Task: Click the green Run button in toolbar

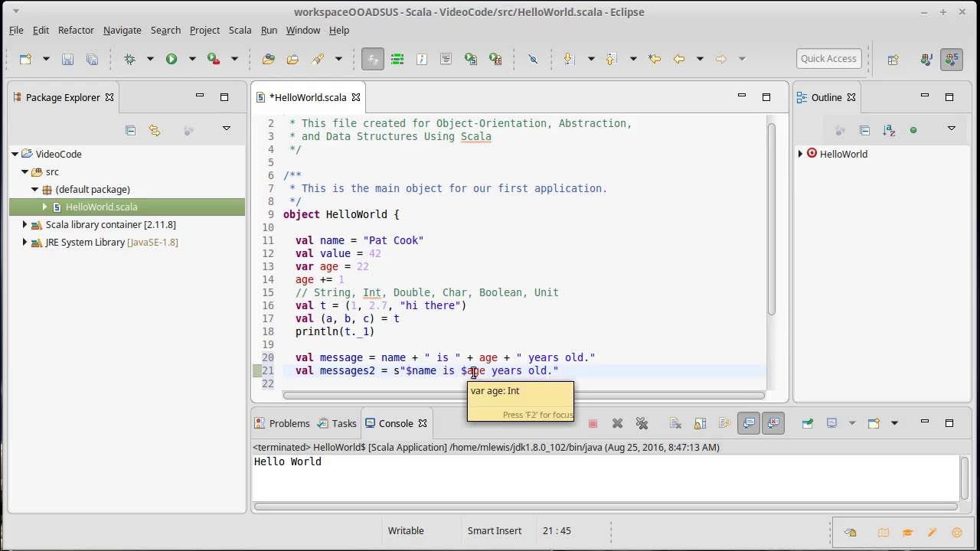Action: tap(171, 59)
